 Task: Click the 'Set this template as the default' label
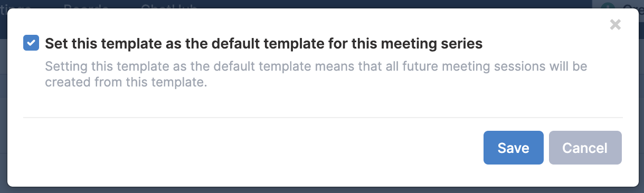click(264, 43)
